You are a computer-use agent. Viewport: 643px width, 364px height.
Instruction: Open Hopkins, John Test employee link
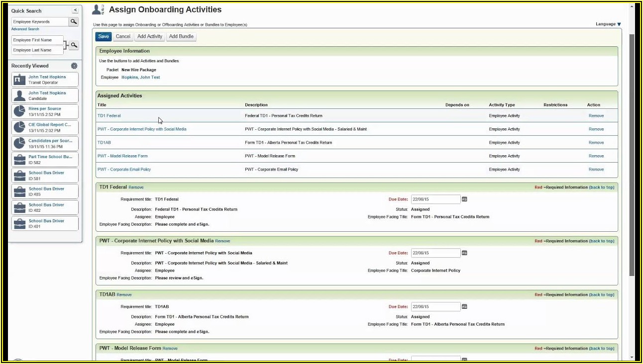pyautogui.click(x=140, y=78)
